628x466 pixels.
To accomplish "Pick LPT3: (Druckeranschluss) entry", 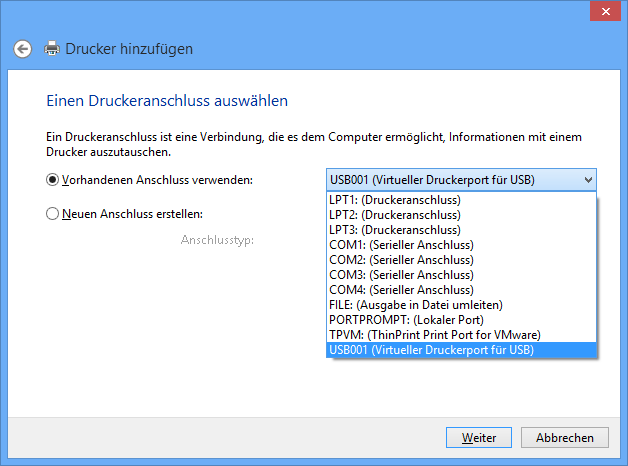I will pos(461,230).
